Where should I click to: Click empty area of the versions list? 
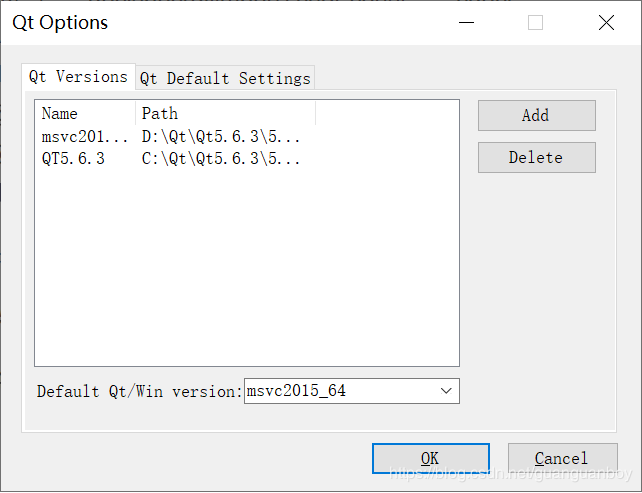click(247, 266)
